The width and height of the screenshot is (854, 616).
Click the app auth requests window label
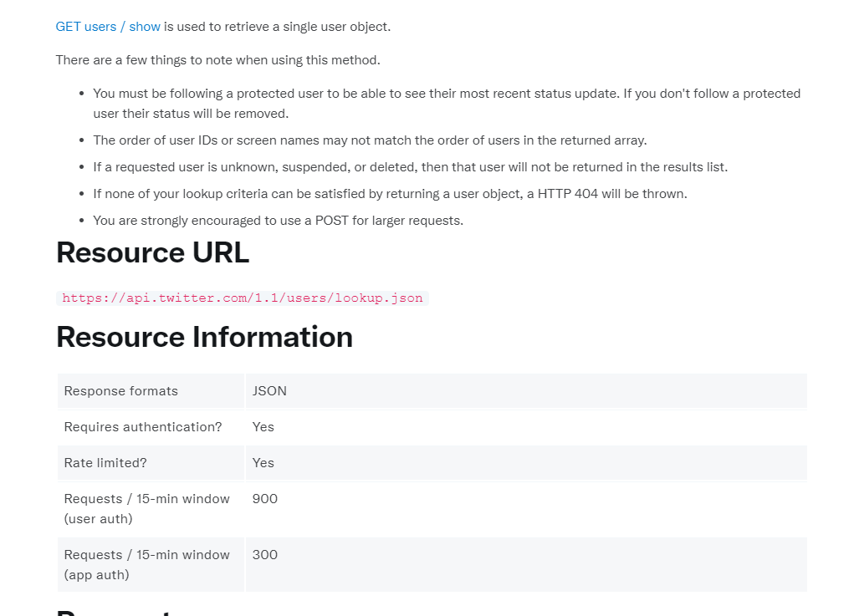[x=146, y=564]
